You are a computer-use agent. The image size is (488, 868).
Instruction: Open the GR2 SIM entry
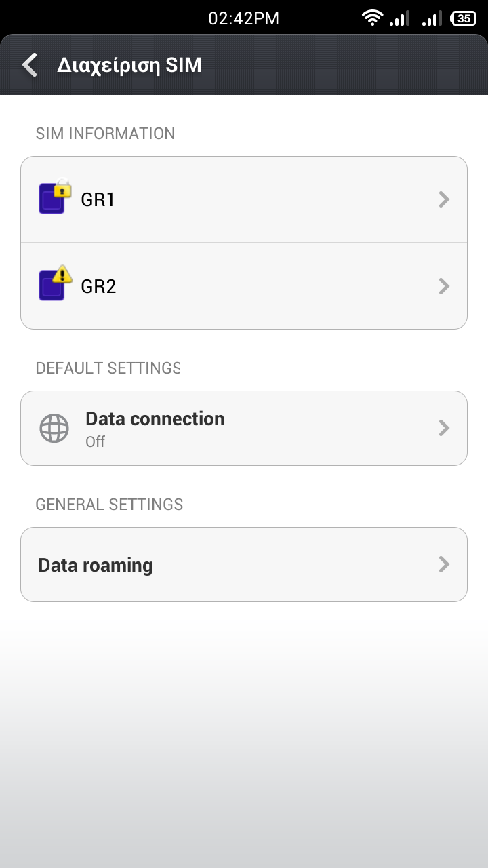tap(244, 286)
